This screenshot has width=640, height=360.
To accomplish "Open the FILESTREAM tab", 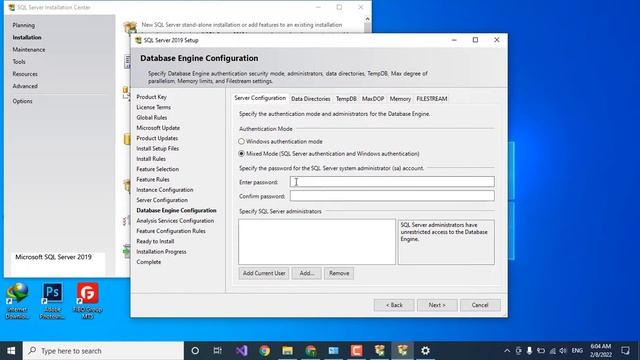I will (431, 99).
